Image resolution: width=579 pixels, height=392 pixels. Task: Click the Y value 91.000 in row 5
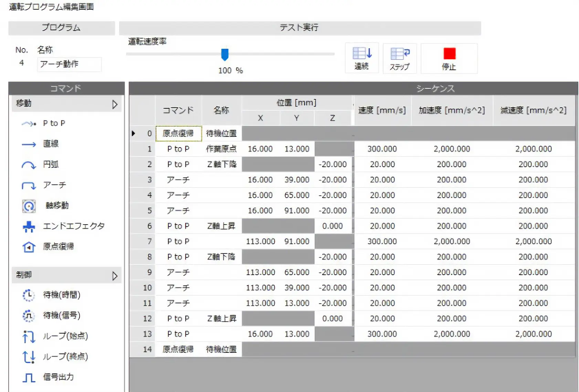(297, 211)
